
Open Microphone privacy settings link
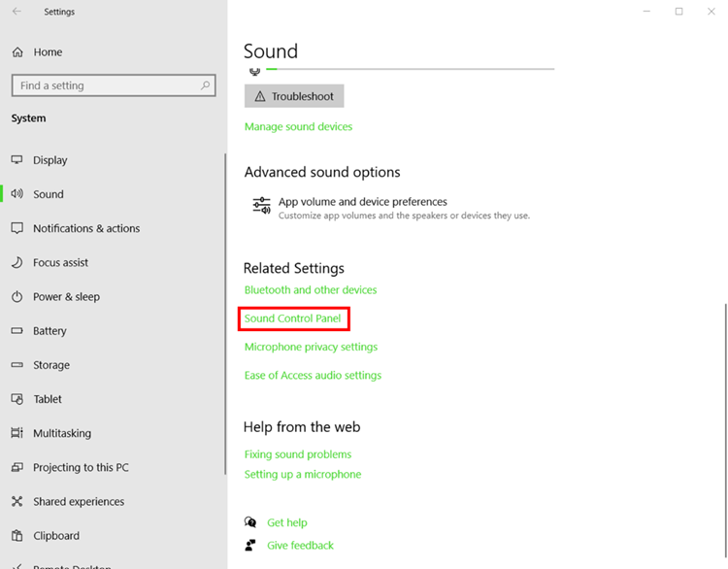[311, 347]
